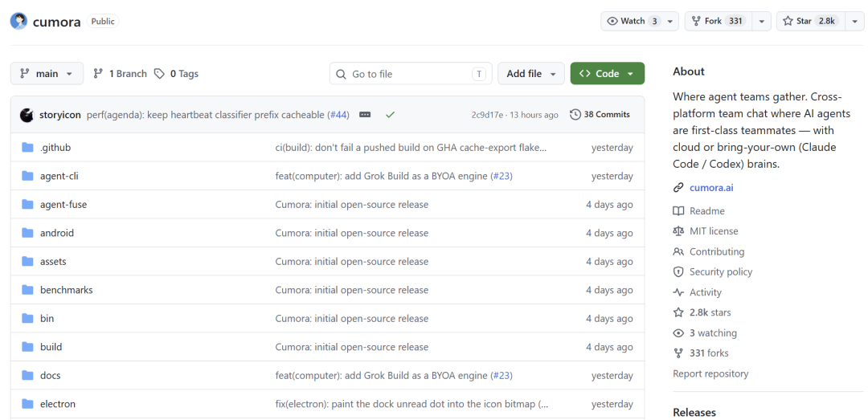Open the cumora.ai website link
Screen dimensions: 868x420
pos(712,188)
